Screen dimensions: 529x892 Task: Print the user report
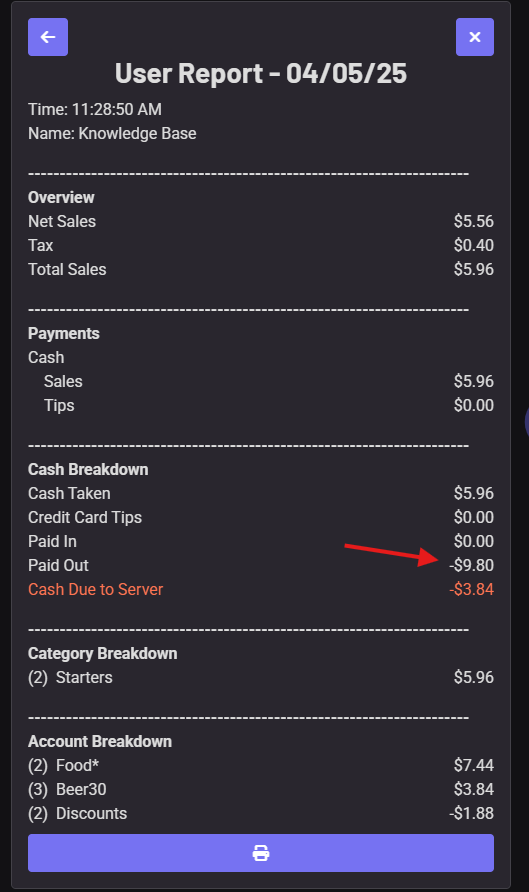[x=261, y=853]
